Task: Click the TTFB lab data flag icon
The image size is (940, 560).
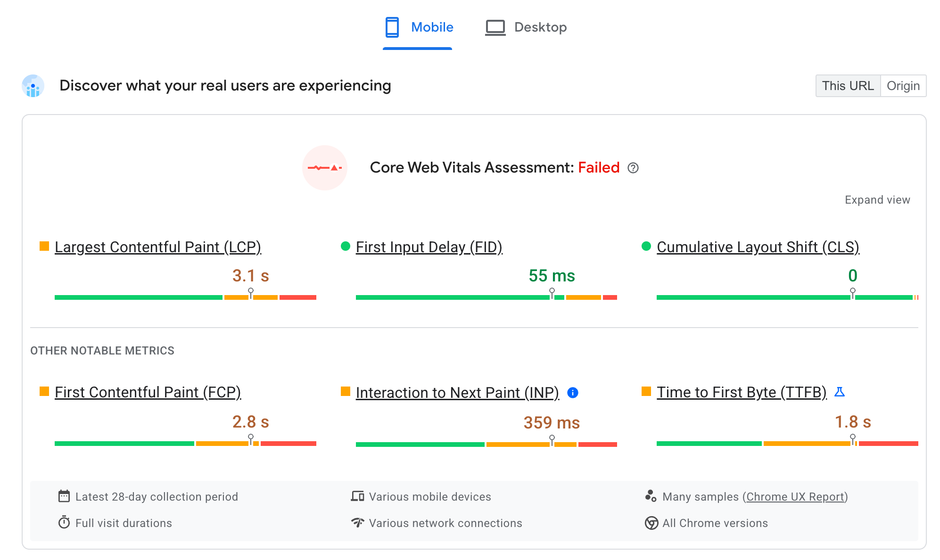Action: coord(839,392)
